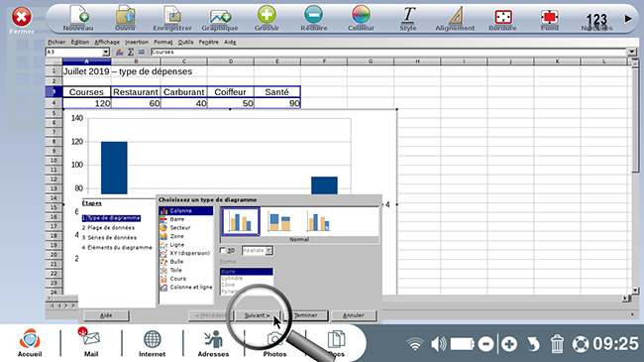Select Secteur chart type
The height and width of the screenshot is (362, 644).
(x=186, y=227)
